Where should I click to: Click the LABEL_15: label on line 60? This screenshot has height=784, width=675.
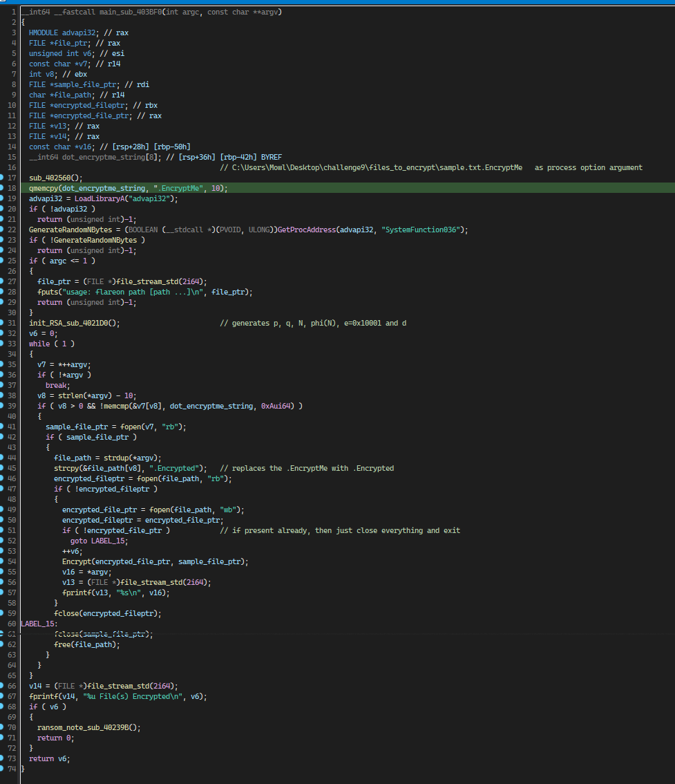pyautogui.click(x=39, y=624)
